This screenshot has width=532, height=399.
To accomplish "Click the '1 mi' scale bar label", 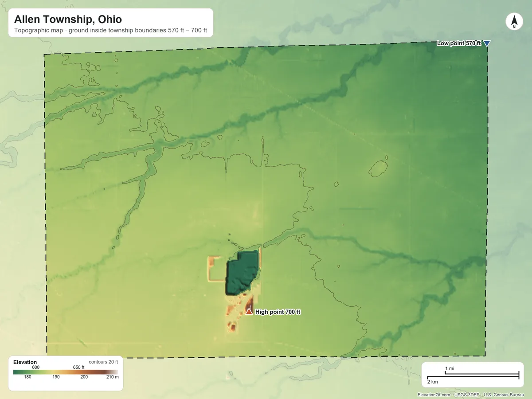I will point(450,369).
